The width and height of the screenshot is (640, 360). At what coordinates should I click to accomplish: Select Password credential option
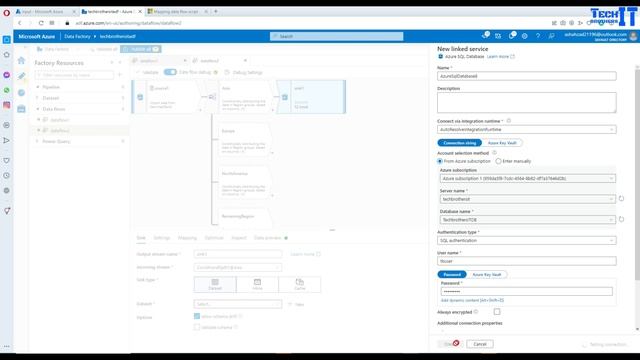[x=452, y=275]
